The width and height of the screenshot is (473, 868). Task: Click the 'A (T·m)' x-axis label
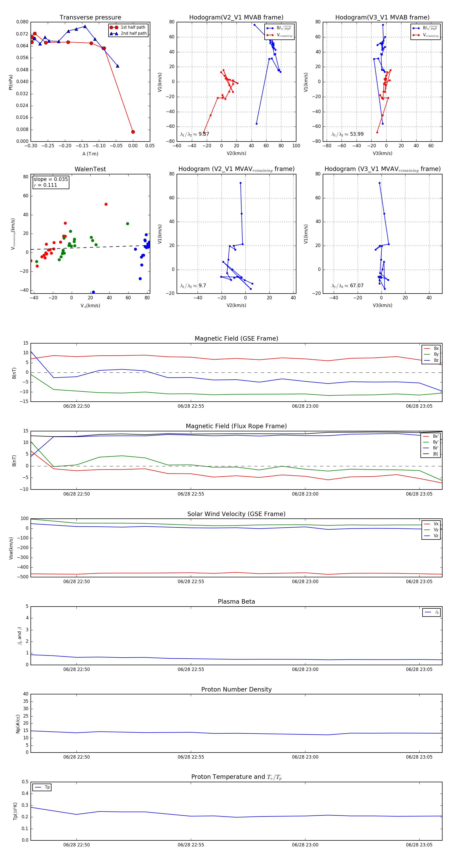pyautogui.click(x=90, y=154)
